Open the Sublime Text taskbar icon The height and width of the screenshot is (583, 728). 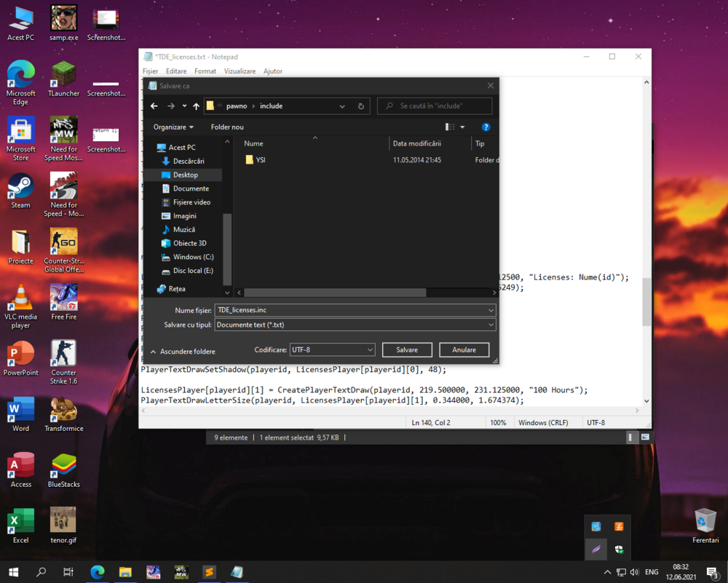point(209,572)
